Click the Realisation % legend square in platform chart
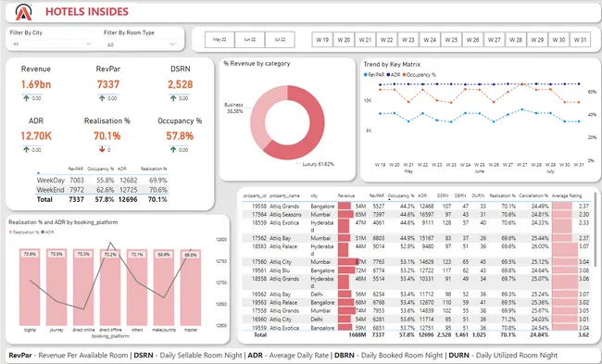Image resolution: width=602 pixels, height=364 pixels. [11, 232]
